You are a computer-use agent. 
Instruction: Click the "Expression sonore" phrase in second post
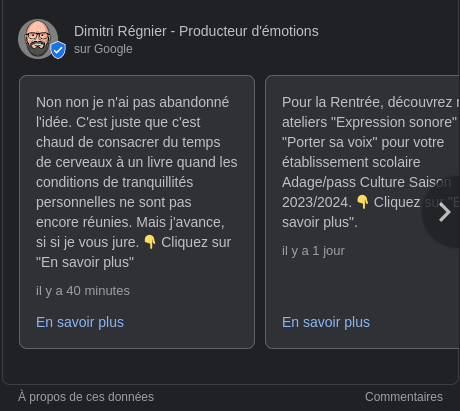point(394,122)
